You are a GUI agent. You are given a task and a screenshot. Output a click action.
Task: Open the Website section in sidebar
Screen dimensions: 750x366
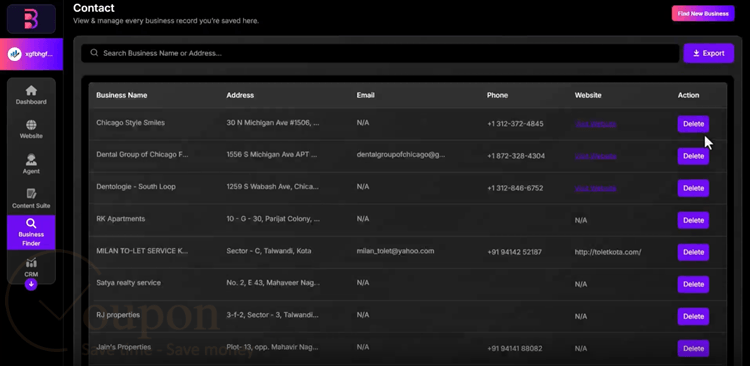click(31, 129)
